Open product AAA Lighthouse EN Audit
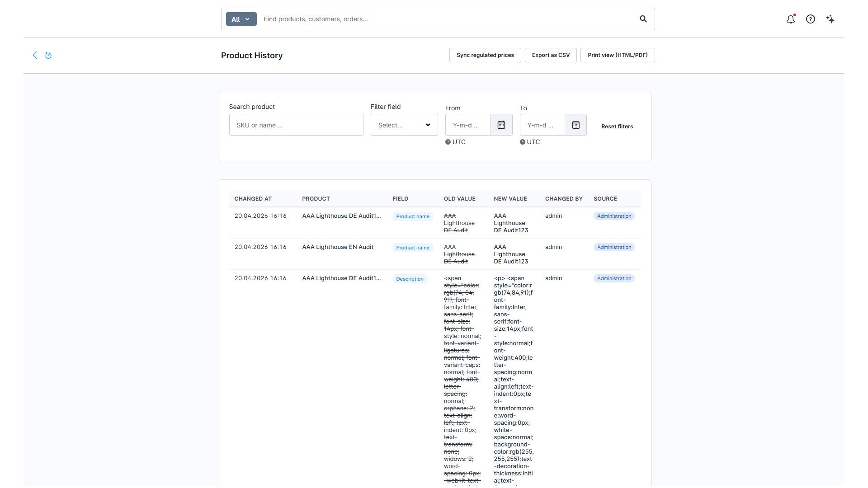Image resolution: width=868 pixels, height=488 pixels. click(338, 247)
